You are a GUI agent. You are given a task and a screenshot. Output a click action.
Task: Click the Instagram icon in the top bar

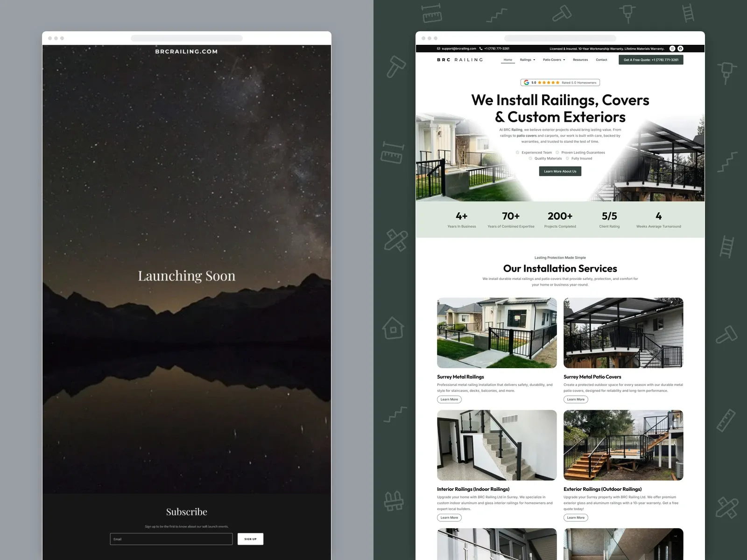point(672,49)
